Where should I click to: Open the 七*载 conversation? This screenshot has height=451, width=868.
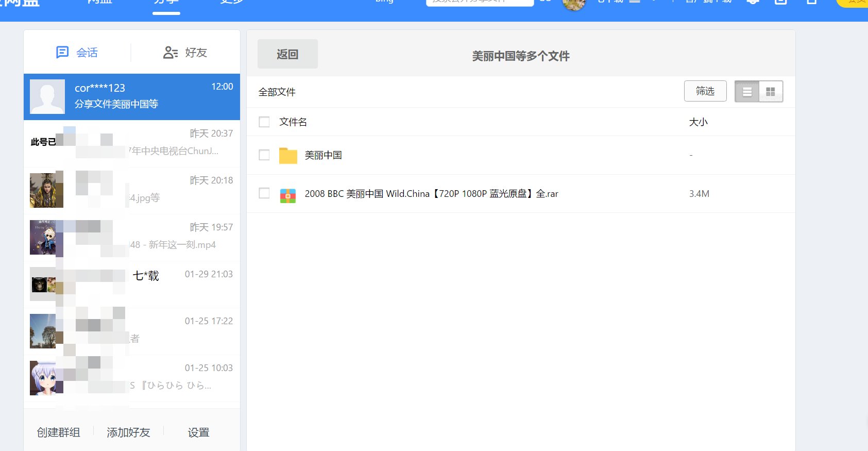tap(132, 285)
